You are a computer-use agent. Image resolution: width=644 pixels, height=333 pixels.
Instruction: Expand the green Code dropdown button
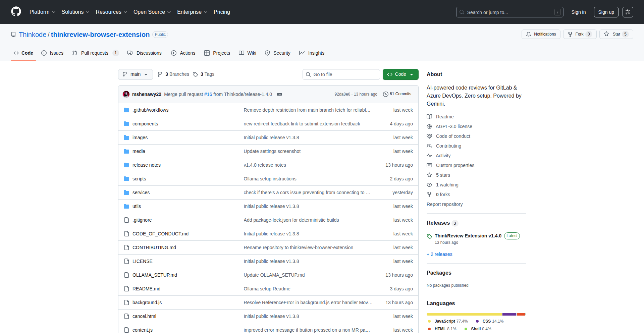[x=400, y=74]
